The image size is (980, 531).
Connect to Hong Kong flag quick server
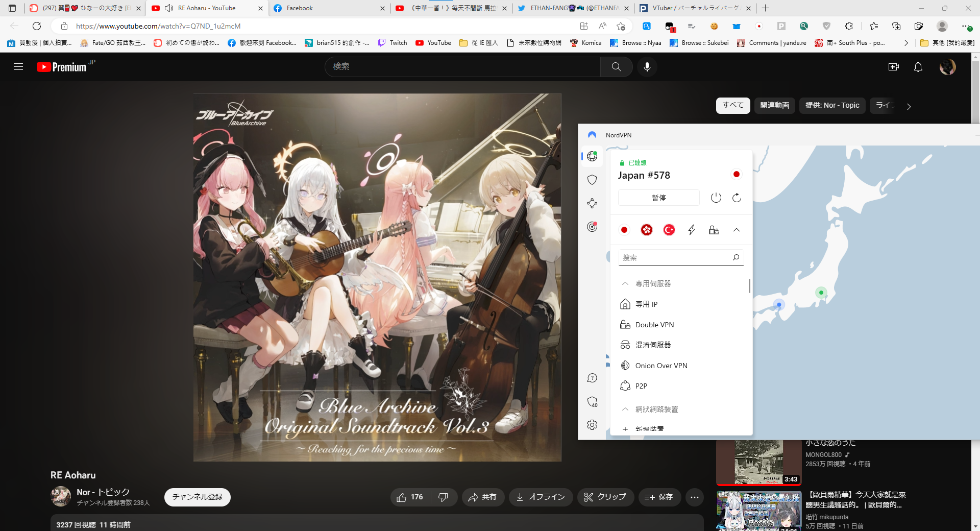coord(647,230)
